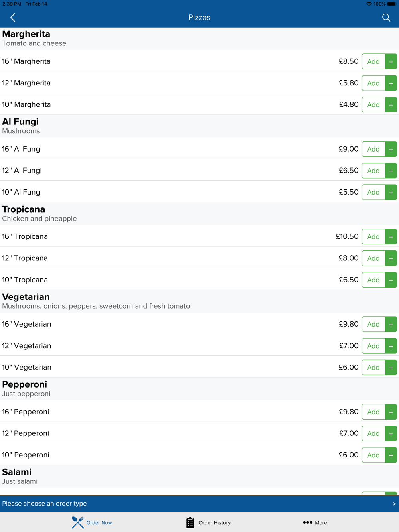Tap the plus icon for 16" Vegetarian
This screenshot has width=399, height=532.
tap(391, 324)
